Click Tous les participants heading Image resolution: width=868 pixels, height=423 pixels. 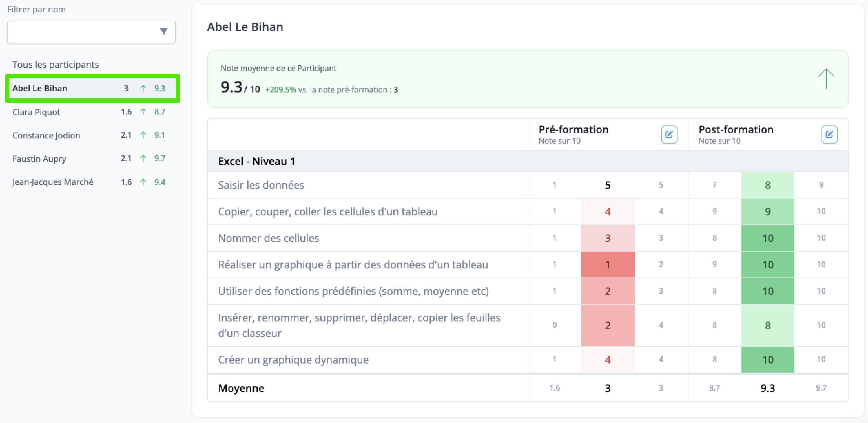[x=56, y=64]
